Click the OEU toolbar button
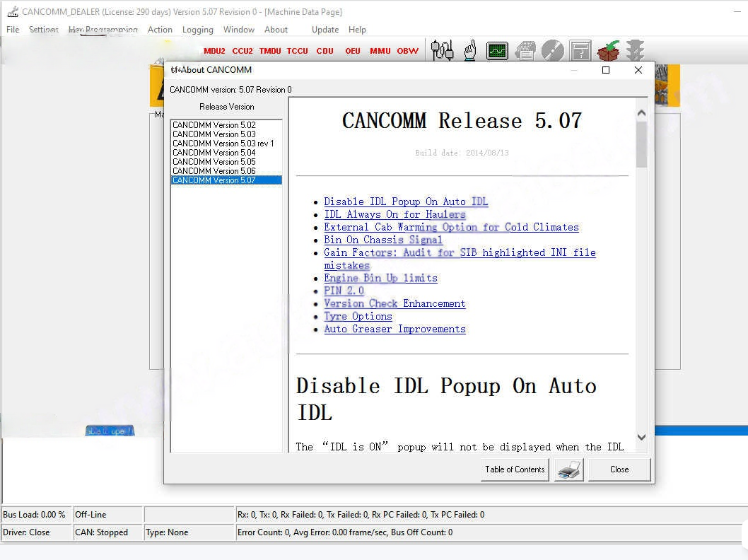This screenshot has height=560, width=748. pos(353,51)
